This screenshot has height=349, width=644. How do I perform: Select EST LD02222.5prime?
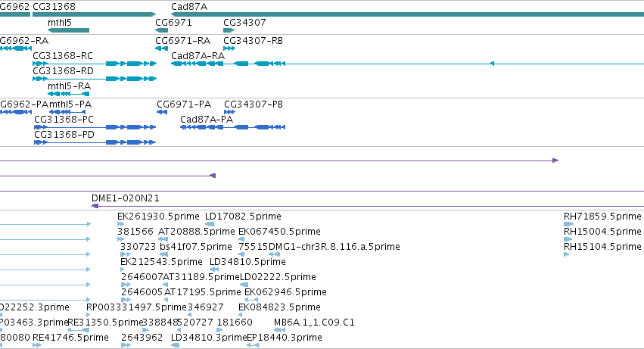278,277
